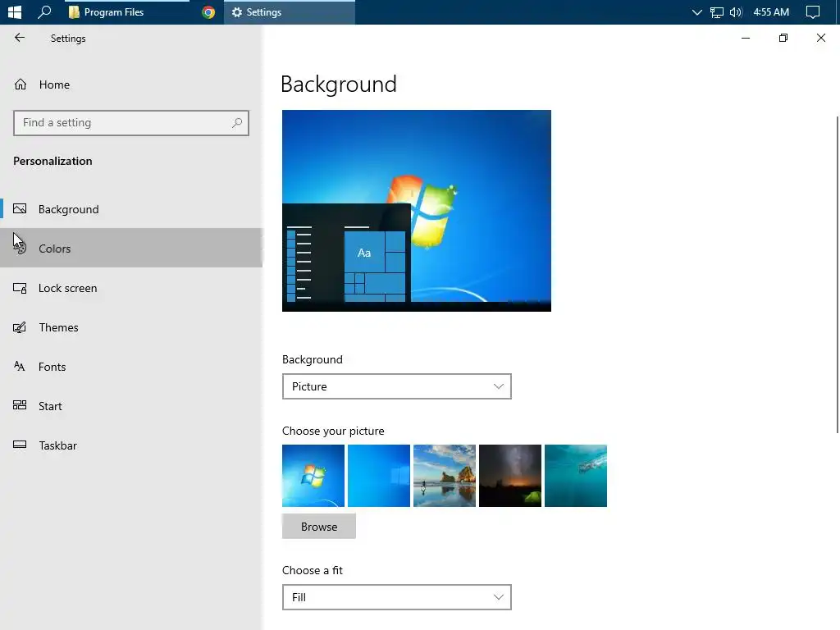Select the night sky tent wallpaper thumbnail
The image size is (840, 630).
(510, 476)
